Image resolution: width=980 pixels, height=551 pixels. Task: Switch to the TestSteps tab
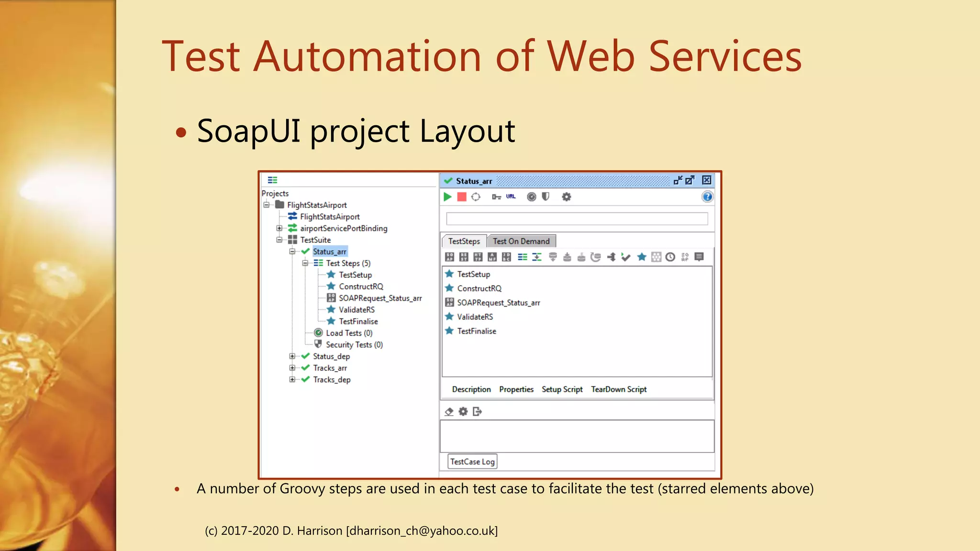click(464, 241)
